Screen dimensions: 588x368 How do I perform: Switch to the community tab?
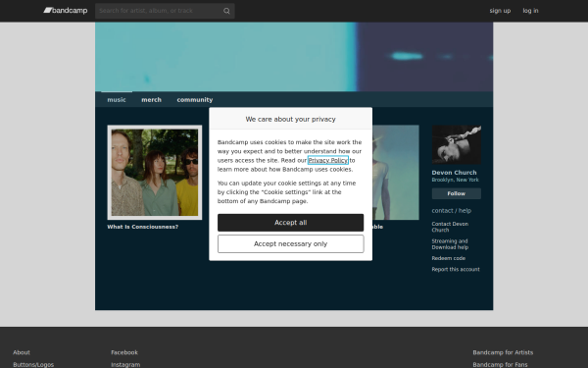coord(195,99)
